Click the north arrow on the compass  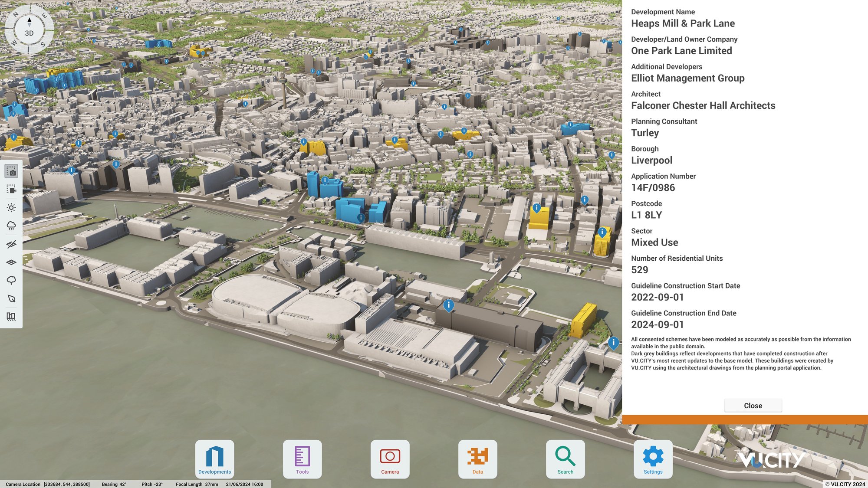click(x=30, y=20)
